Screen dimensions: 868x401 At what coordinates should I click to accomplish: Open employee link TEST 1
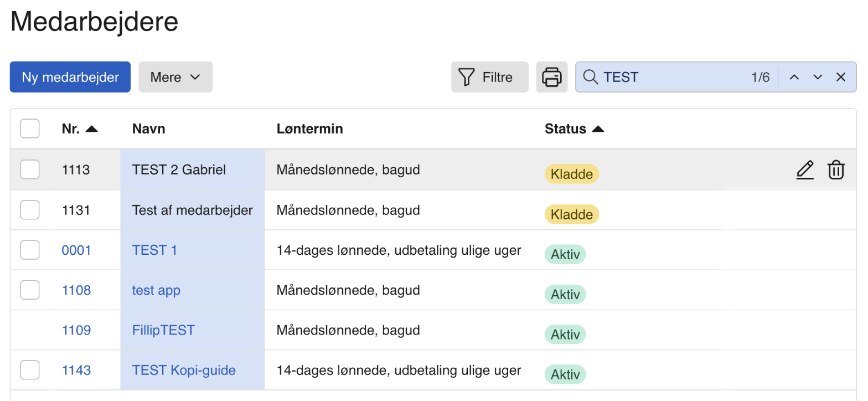pyautogui.click(x=154, y=250)
